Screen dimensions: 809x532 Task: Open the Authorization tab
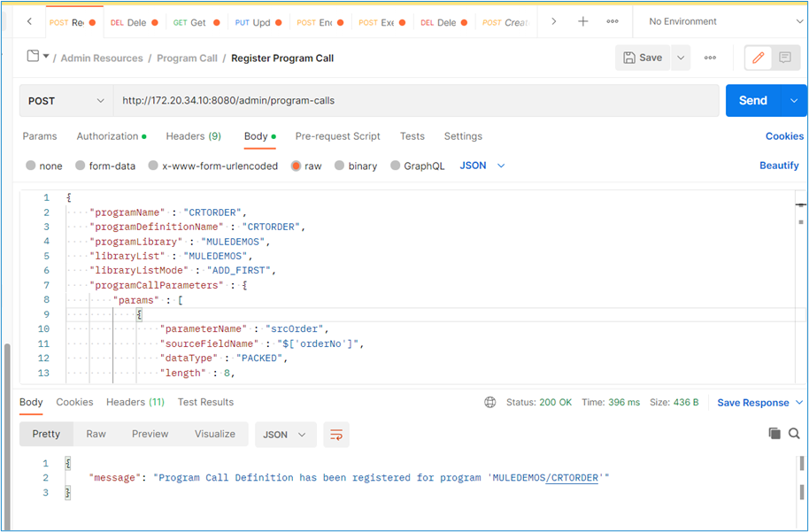[112, 136]
